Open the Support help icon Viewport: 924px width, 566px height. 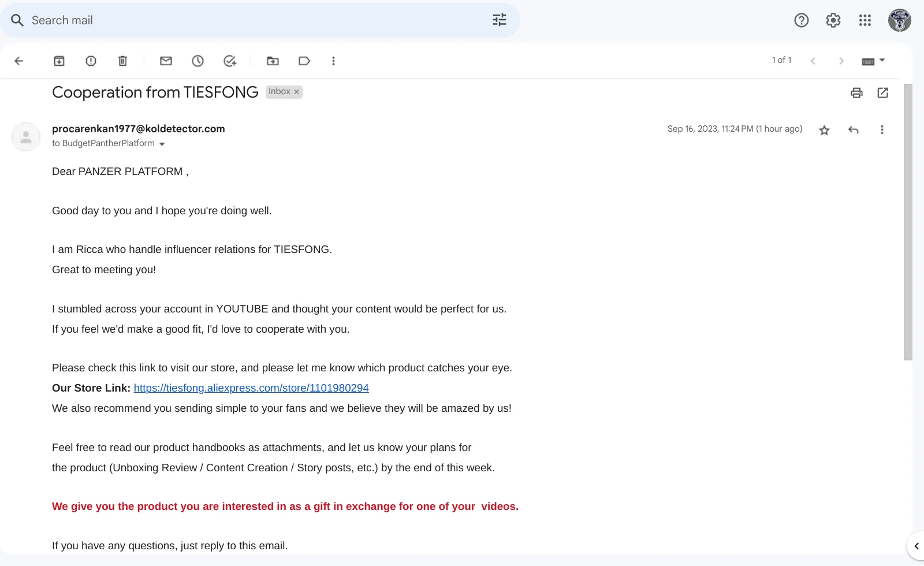click(802, 20)
